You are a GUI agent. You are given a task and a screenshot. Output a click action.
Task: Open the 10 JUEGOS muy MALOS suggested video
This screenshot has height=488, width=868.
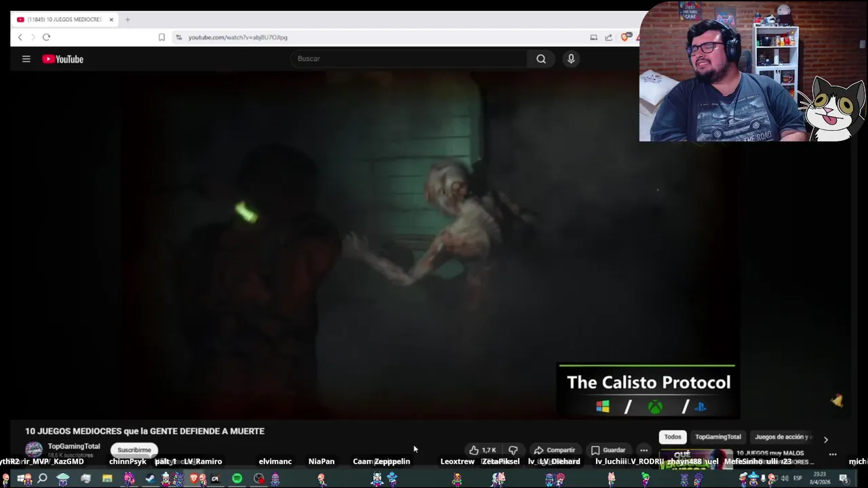click(770, 453)
